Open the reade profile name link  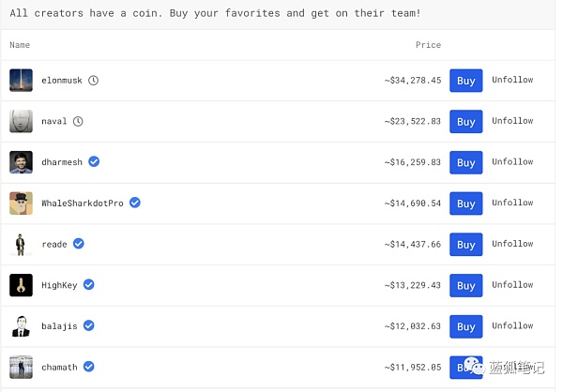pos(54,244)
